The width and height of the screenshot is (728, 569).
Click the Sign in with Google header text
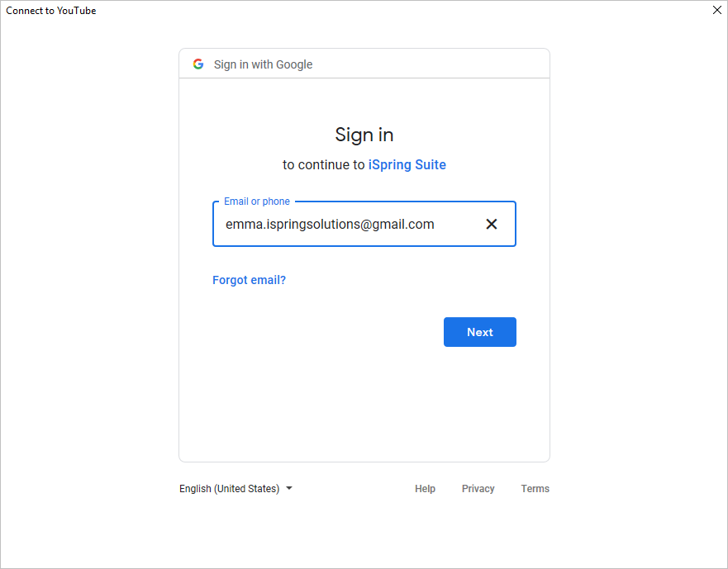tap(263, 64)
